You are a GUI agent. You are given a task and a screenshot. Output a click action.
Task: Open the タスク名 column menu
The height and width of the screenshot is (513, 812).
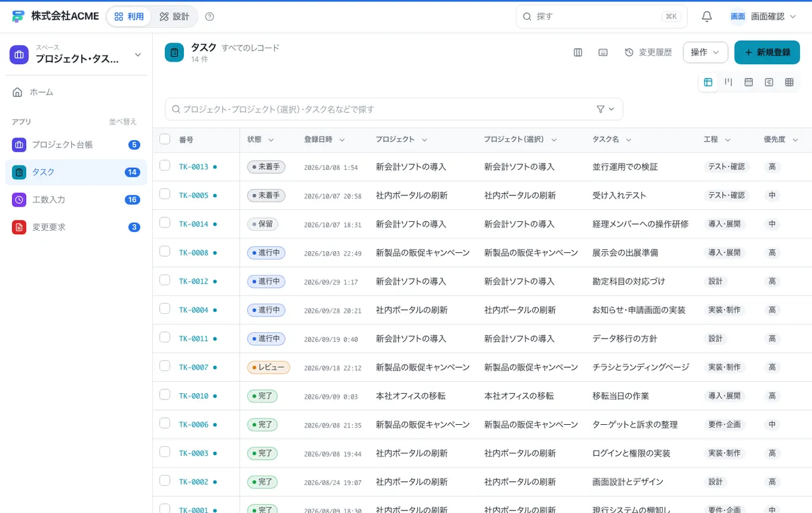629,140
